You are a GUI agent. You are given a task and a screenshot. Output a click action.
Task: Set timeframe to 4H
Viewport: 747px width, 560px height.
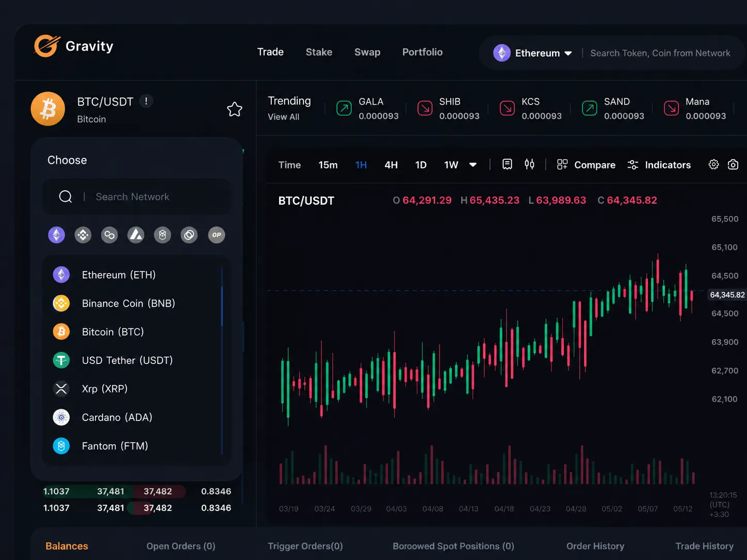391,165
